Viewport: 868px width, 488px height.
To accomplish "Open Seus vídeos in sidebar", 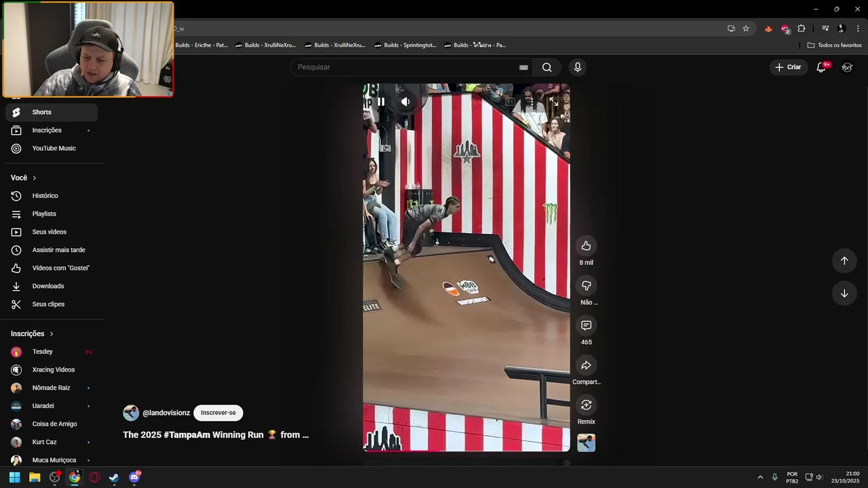I will point(52,232).
